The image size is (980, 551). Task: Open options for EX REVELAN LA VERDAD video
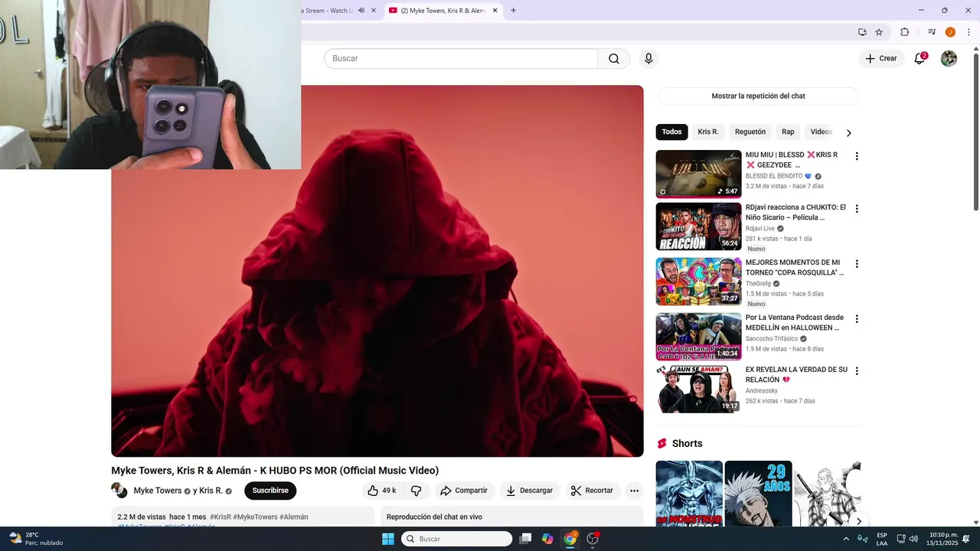[857, 370]
